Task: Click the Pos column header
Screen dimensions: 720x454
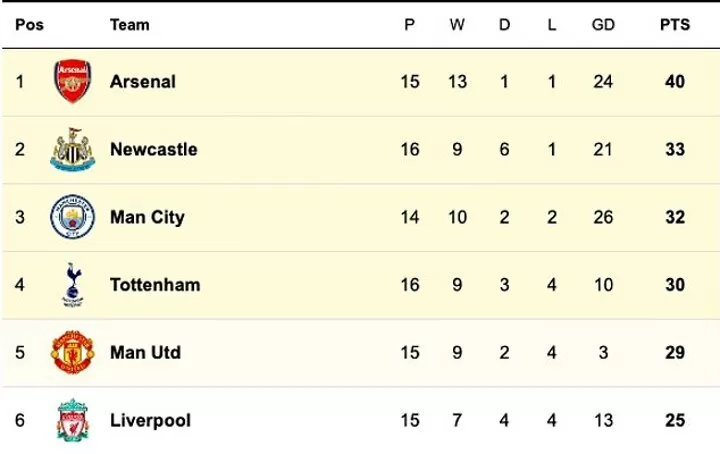Action: tap(29, 25)
